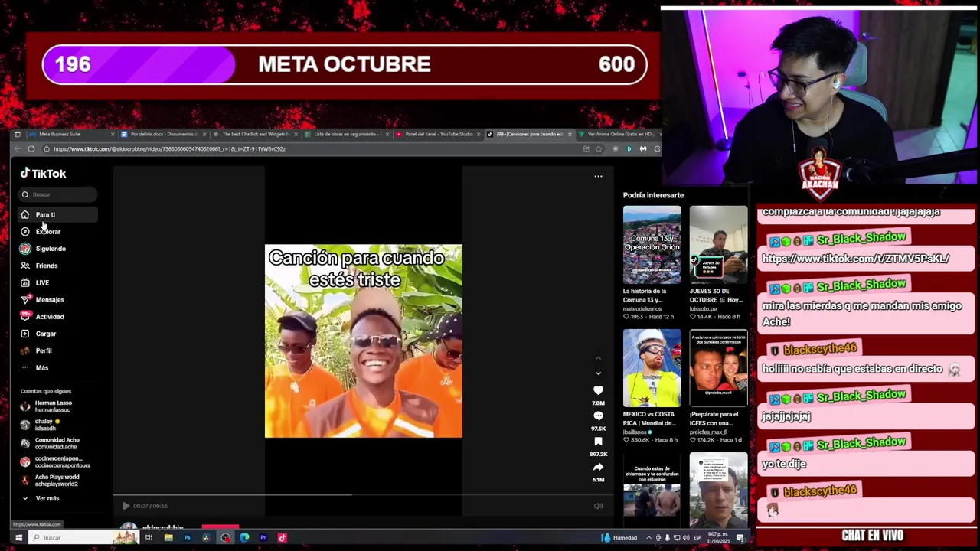Go to Siguiendo in sidebar
The width and height of the screenshot is (980, 551).
point(57,249)
